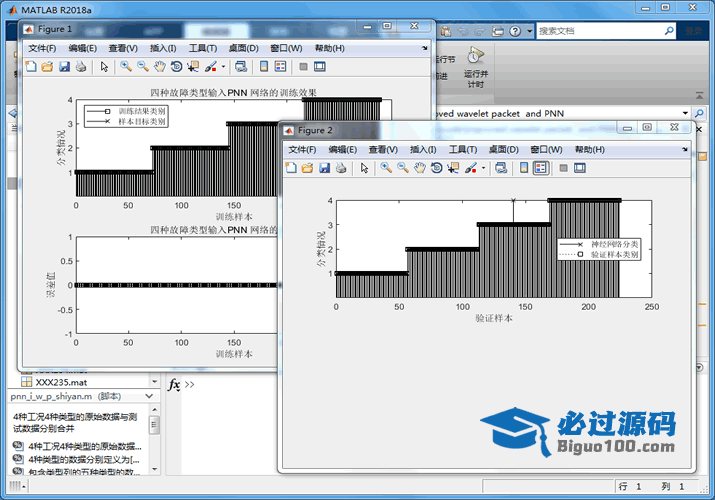Viewport: 715px width, 500px height.
Task: Click Link Plot icon in Figure 2 toolbar
Action: (501, 168)
